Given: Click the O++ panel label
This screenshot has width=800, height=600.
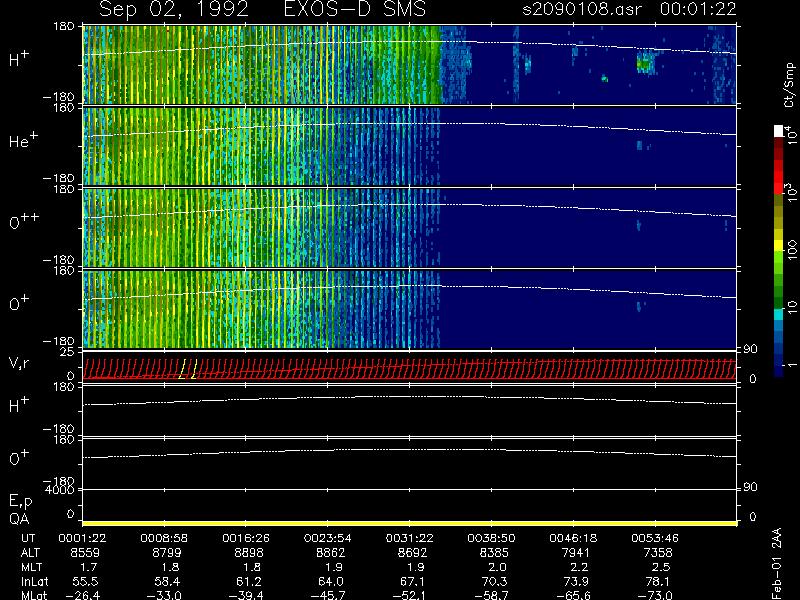Looking at the screenshot, I should coord(24,221).
